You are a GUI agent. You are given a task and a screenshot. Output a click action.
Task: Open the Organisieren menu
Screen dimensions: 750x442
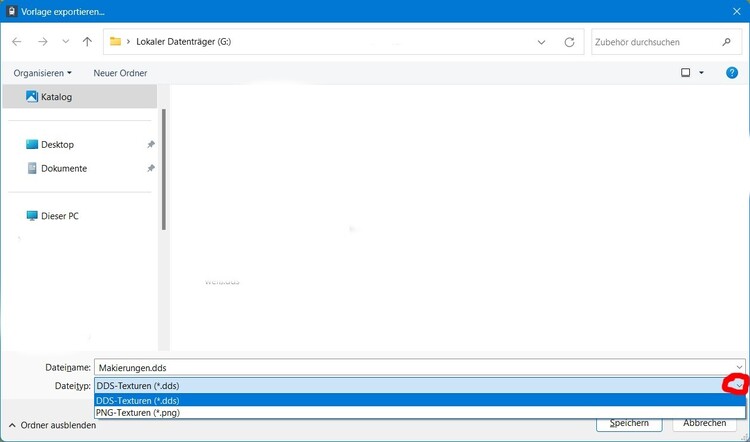tap(43, 73)
